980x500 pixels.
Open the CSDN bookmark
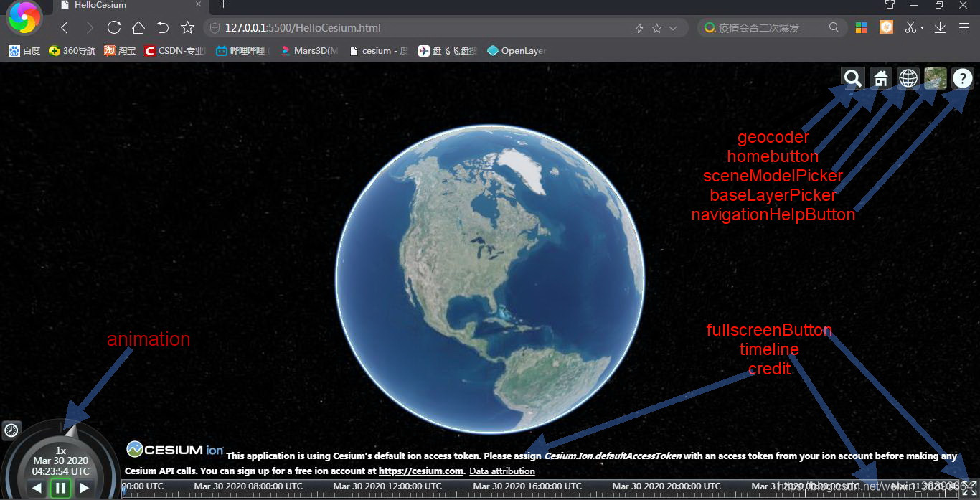coord(174,51)
